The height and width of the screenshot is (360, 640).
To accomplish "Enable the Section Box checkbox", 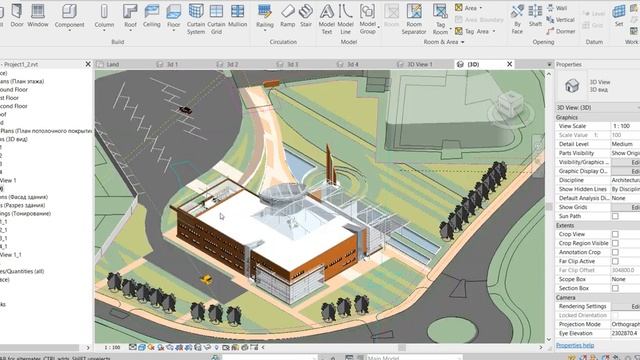I will click(x=615, y=288).
